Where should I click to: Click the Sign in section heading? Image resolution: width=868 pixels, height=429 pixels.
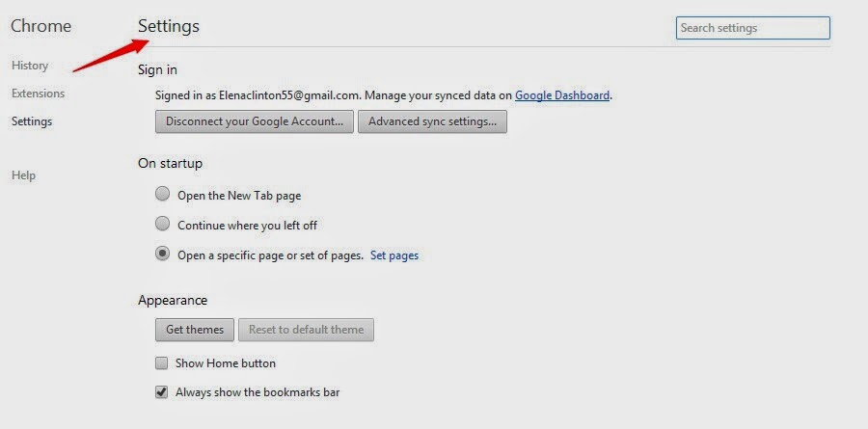[x=158, y=69]
